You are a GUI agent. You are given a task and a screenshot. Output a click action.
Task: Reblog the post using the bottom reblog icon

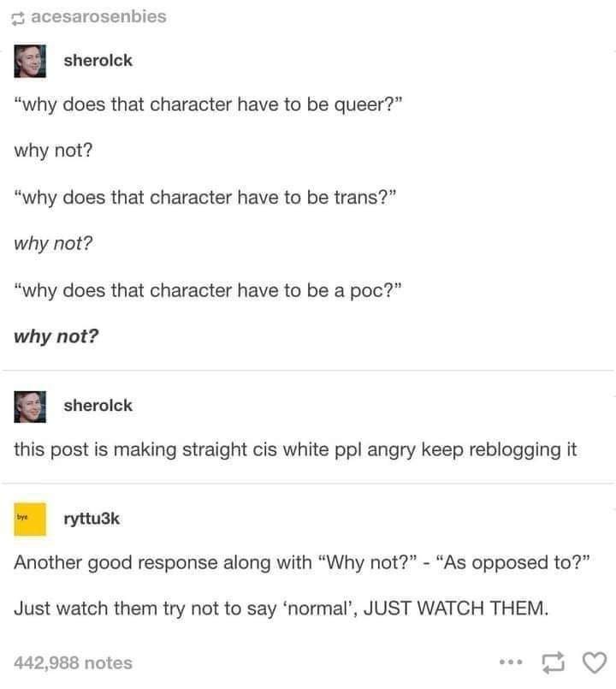(553, 662)
